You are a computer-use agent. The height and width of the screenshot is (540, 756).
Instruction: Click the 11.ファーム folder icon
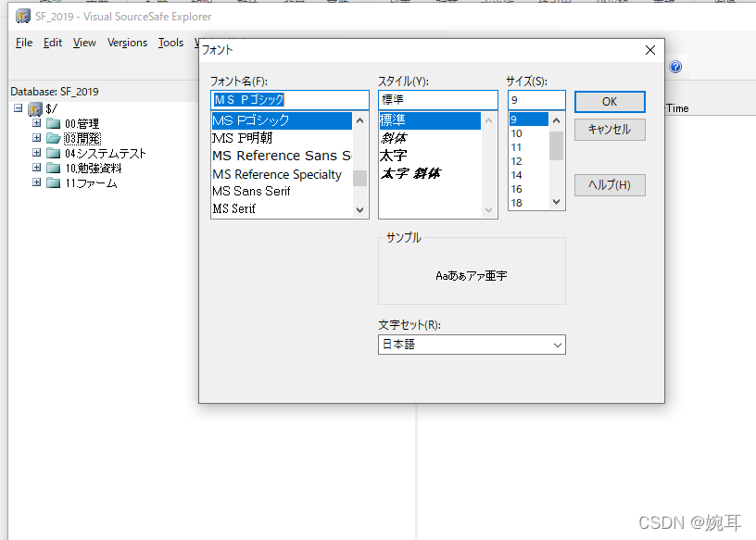pos(54,182)
